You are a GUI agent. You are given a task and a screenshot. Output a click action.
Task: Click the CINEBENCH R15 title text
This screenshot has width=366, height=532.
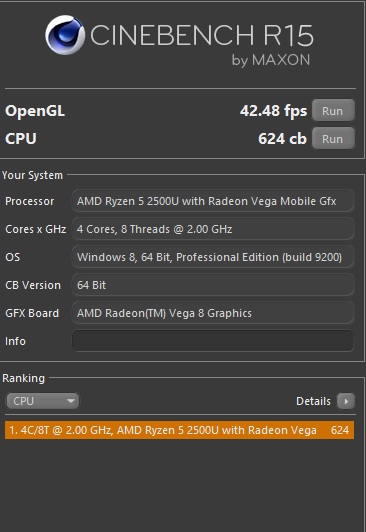[202, 35]
